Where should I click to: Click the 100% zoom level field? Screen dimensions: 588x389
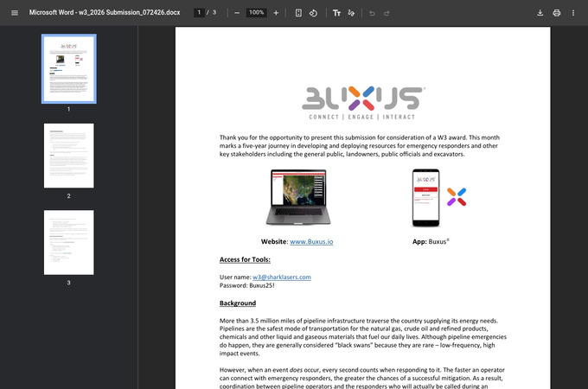(x=257, y=12)
